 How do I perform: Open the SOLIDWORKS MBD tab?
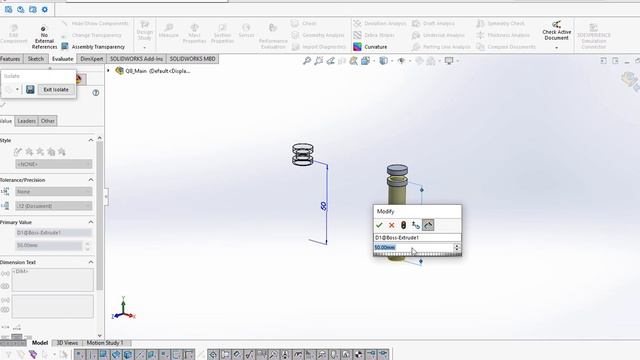point(192,59)
